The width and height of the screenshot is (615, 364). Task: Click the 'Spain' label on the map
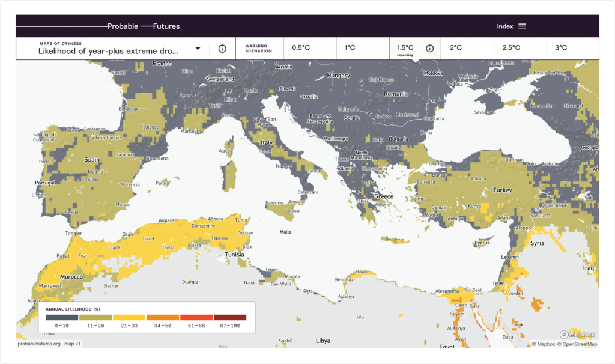[92, 160]
